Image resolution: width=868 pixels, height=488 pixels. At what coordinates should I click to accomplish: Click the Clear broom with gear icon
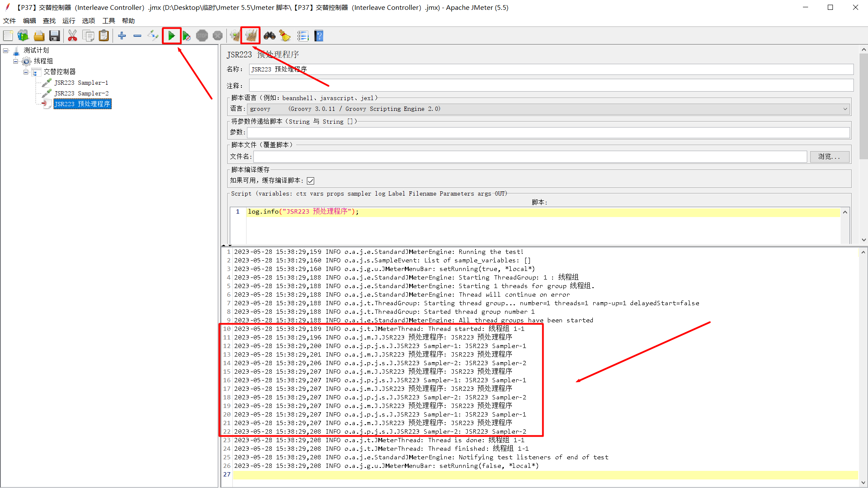pyautogui.click(x=235, y=36)
